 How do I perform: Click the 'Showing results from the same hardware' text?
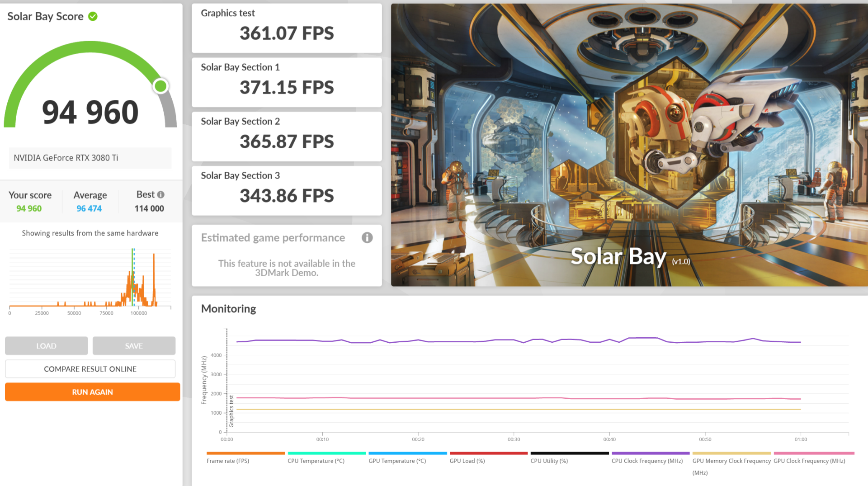click(90, 233)
